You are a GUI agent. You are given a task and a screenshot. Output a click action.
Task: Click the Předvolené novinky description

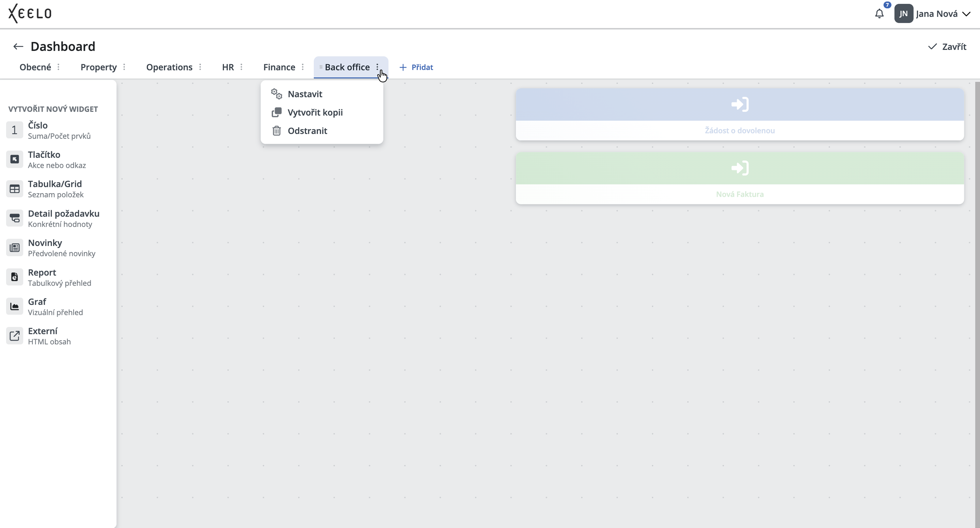click(62, 253)
